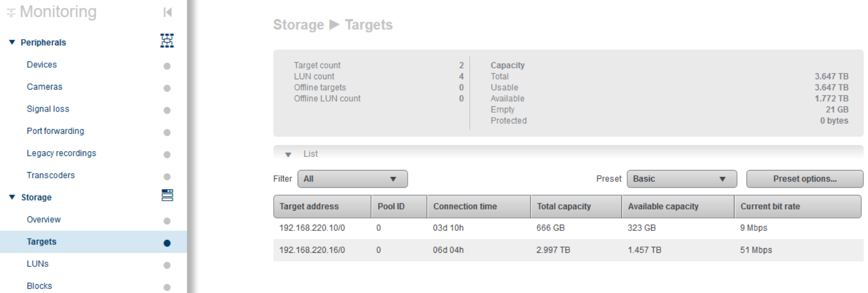Select the indicator dot beside Overview

tap(167, 221)
